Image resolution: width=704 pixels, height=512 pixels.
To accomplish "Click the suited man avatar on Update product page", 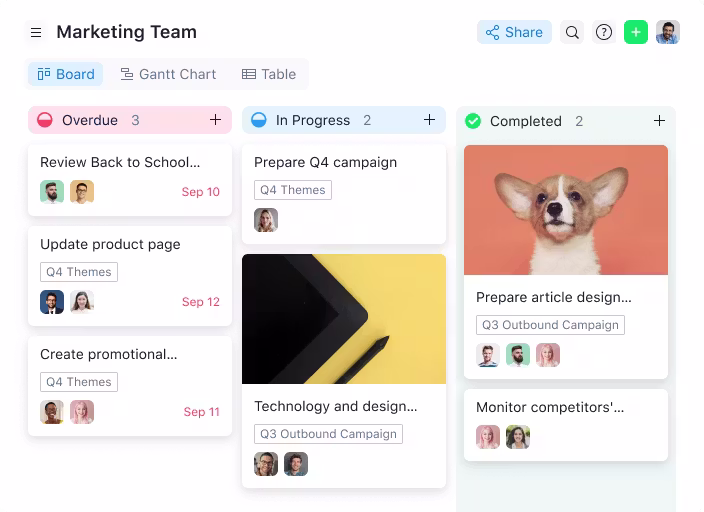I will (52, 302).
